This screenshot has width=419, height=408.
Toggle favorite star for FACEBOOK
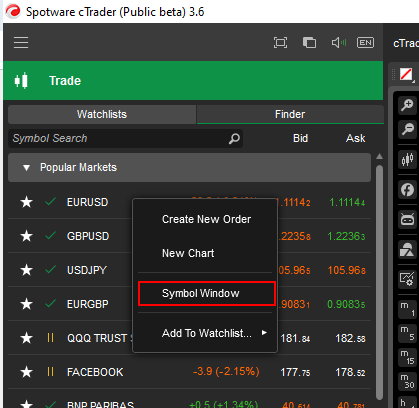click(26, 372)
